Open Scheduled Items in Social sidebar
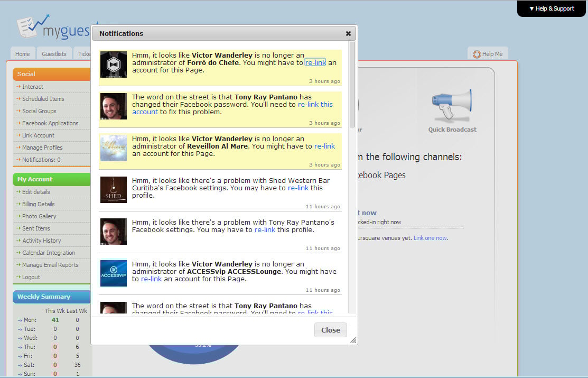Viewport: 588px width, 378px height. (x=43, y=99)
